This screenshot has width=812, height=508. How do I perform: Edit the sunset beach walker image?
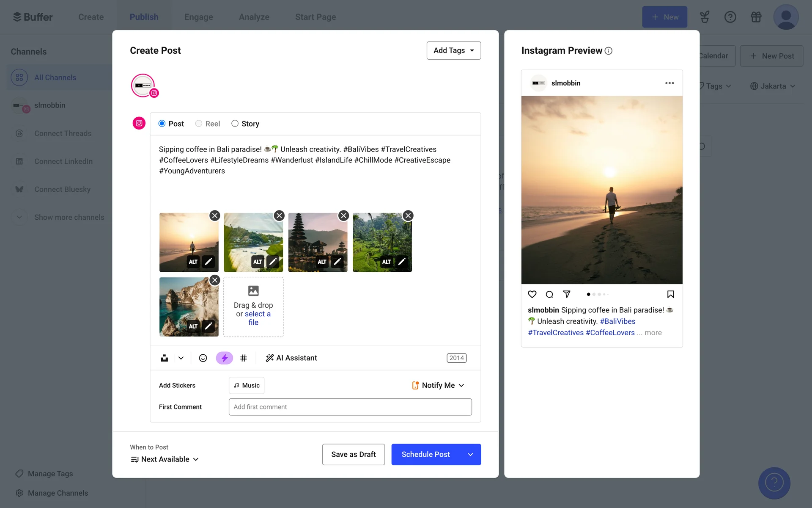coord(208,262)
